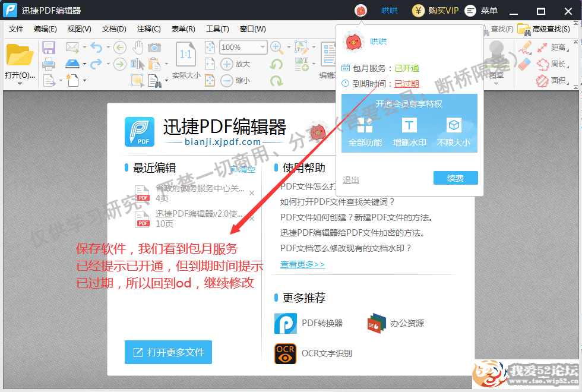The image size is (582, 392).
Task: Select the Text selection tool
Action: [137, 64]
